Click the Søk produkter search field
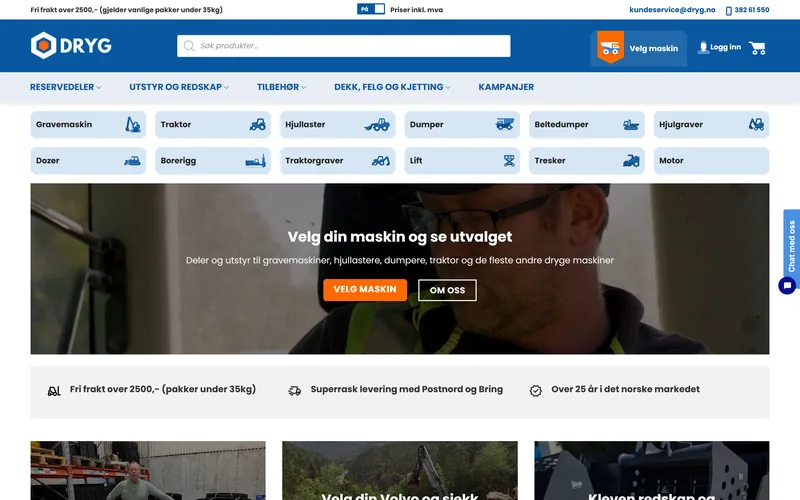 tap(343, 46)
